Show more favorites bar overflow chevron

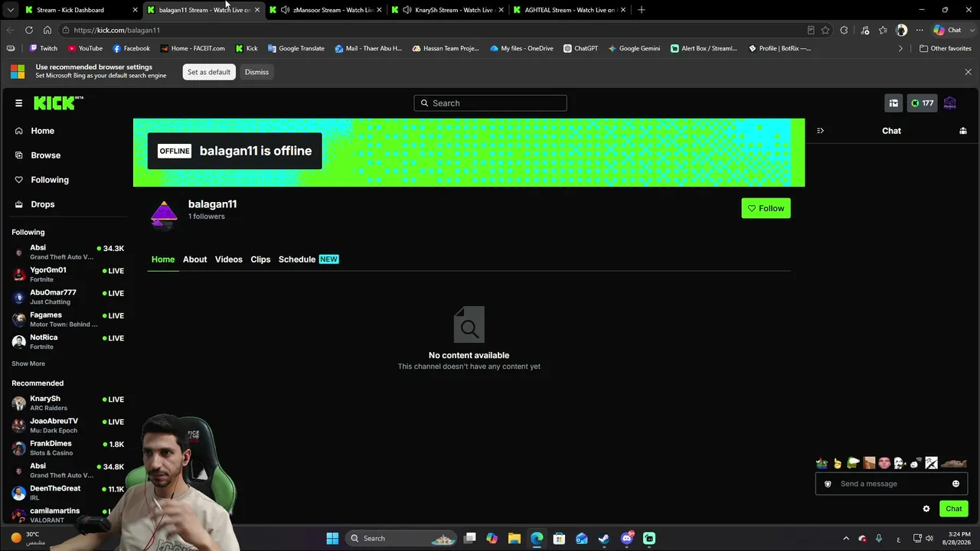(x=900, y=48)
